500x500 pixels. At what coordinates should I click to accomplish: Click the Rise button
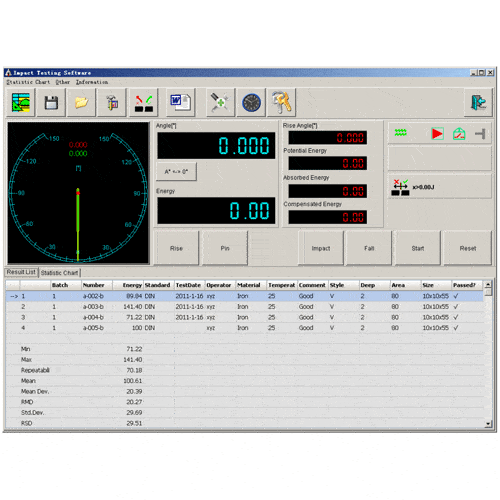[x=176, y=248]
